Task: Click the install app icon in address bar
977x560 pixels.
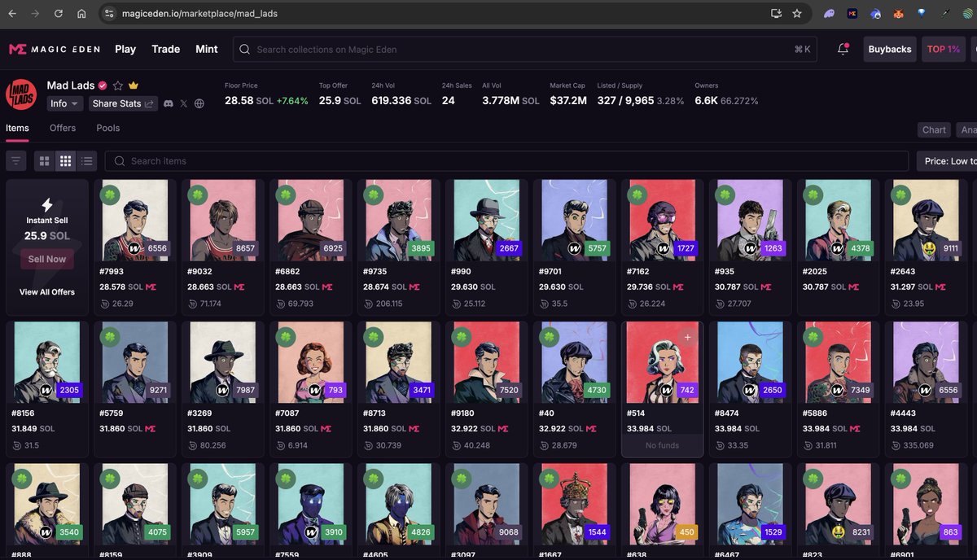Action: point(776,14)
